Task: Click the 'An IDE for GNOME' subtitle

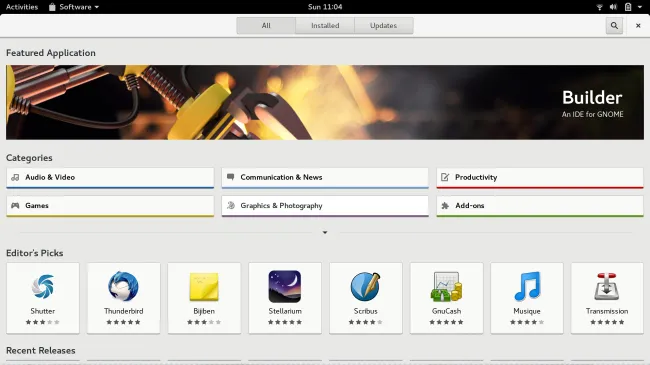Action: coord(592,114)
